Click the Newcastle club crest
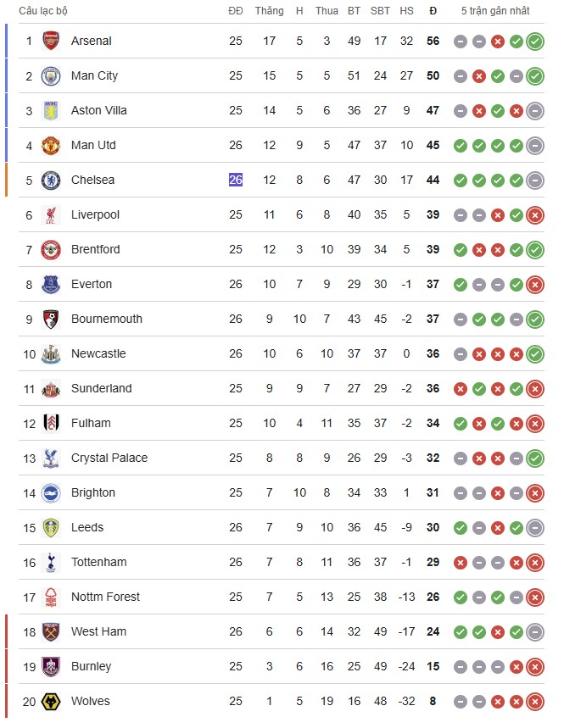The height and width of the screenshot is (728, 564). pyautogui.click(x=52, y=354)
